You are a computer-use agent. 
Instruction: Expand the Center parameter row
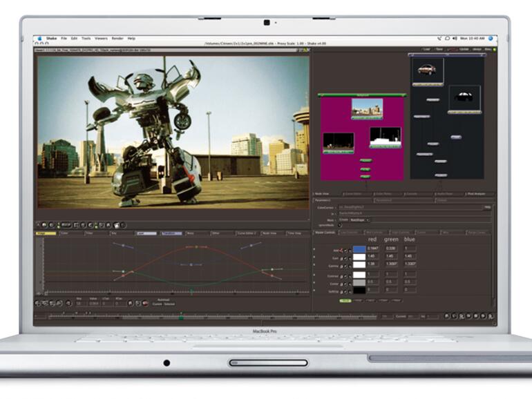(314, 282)
